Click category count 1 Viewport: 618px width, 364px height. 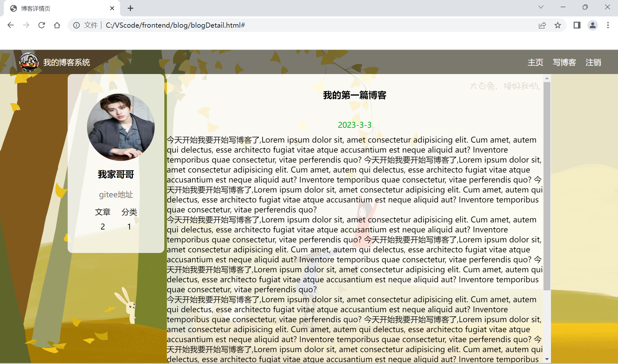(129, 227)
